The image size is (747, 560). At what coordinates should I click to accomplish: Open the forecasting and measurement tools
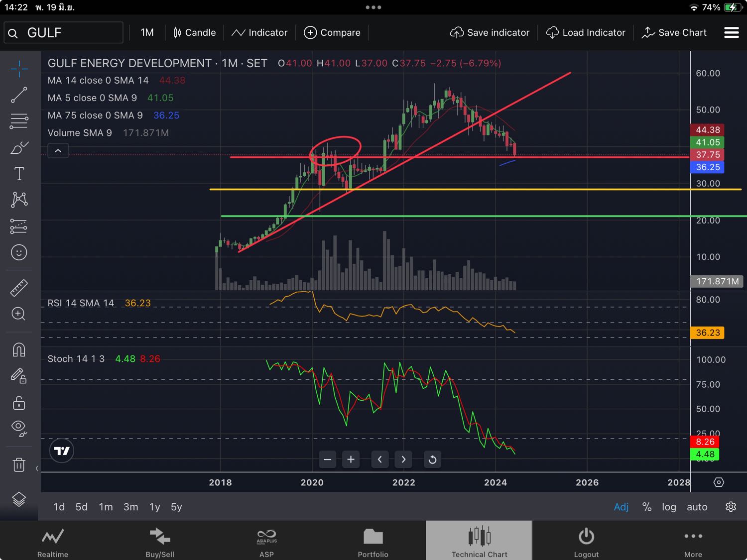click(19, 226)
